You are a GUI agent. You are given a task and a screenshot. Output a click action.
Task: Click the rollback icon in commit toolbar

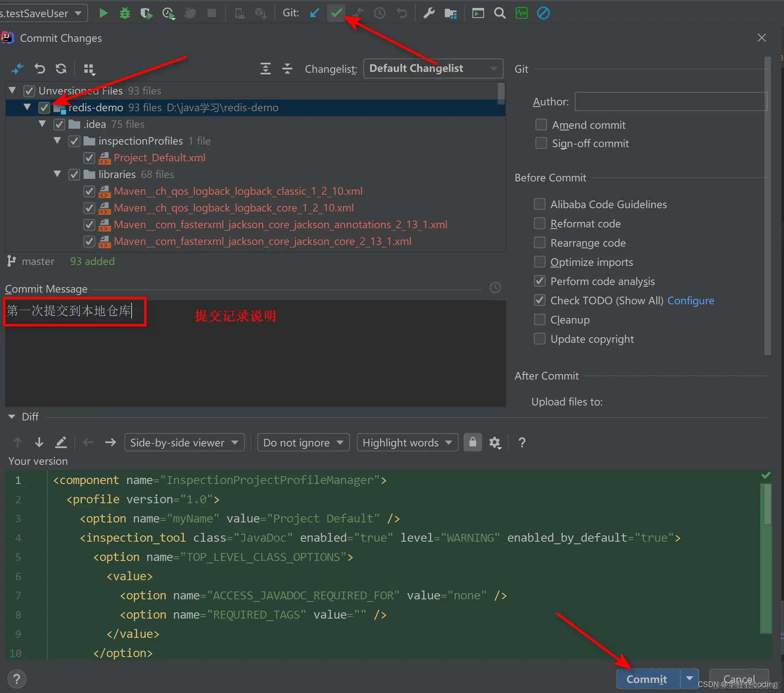pyautogui.click(x=40, y=69)
